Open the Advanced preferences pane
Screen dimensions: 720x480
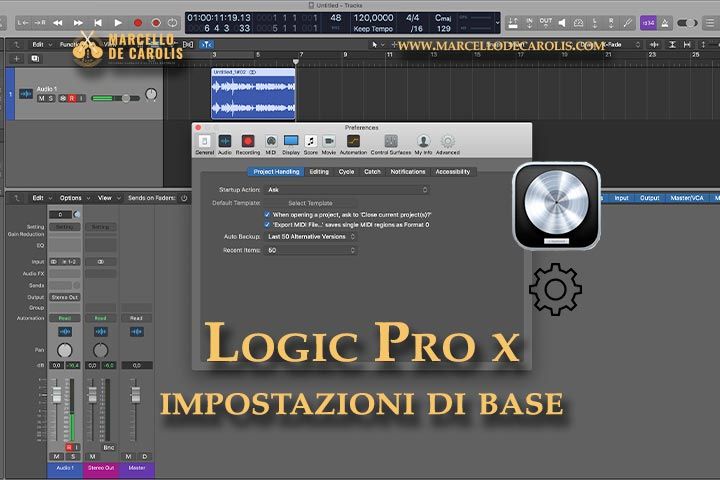coord(448,145)
